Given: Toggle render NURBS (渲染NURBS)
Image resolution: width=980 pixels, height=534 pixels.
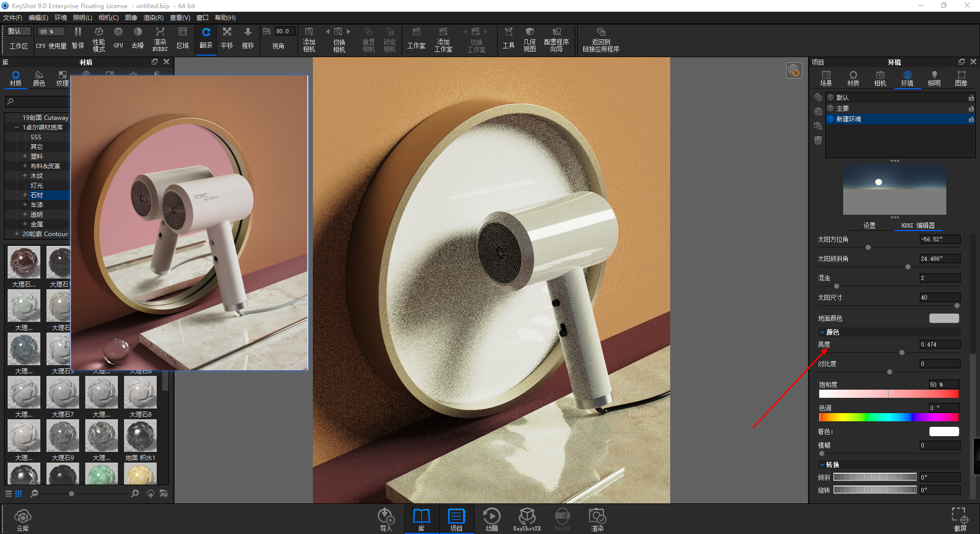Looking at the screenshot, I should tap(160, 39).
